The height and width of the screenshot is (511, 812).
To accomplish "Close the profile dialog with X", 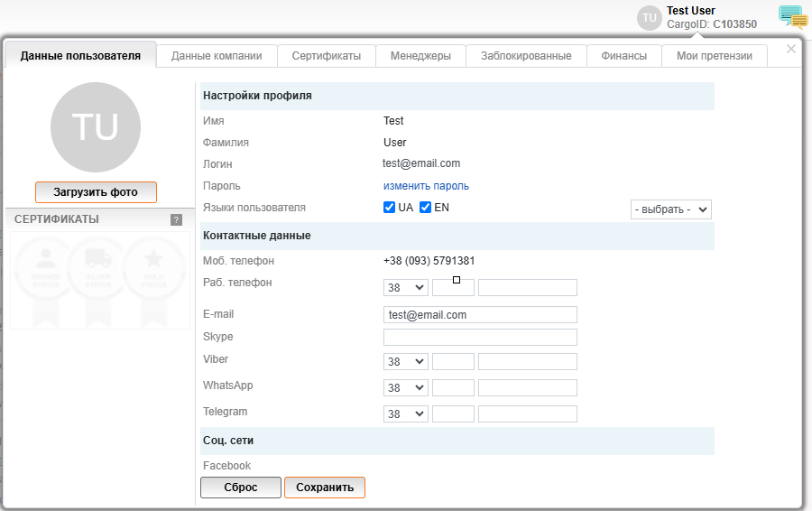I will click(x=791, y=49).
